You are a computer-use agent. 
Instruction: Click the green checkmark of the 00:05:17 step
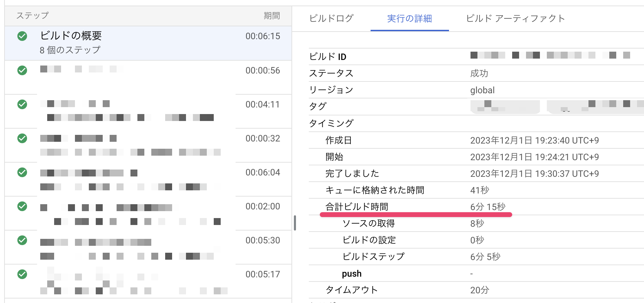coord(22,274)
